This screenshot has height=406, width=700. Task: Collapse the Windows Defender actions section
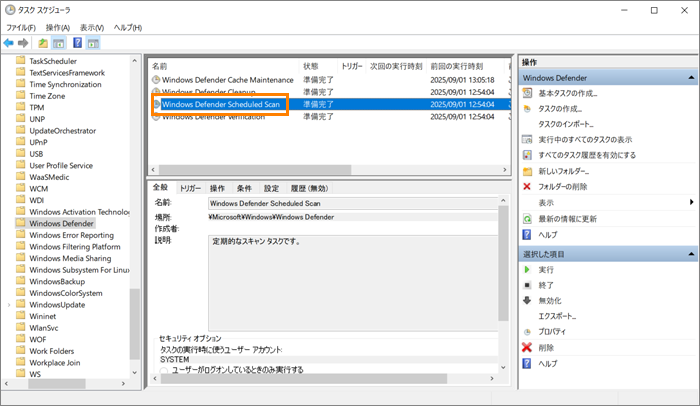691,78
